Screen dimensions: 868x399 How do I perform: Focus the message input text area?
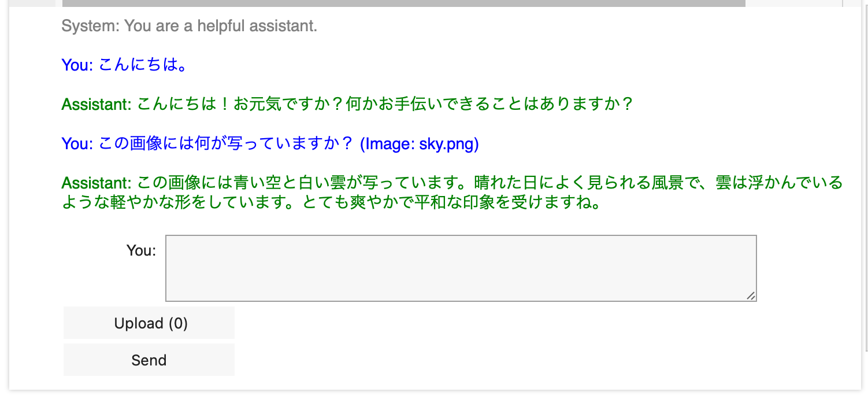[x=461, y=268]
